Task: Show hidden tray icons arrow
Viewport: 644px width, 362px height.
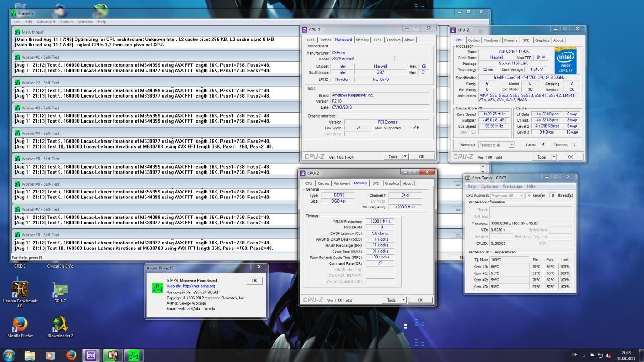Action: (584, 355)
